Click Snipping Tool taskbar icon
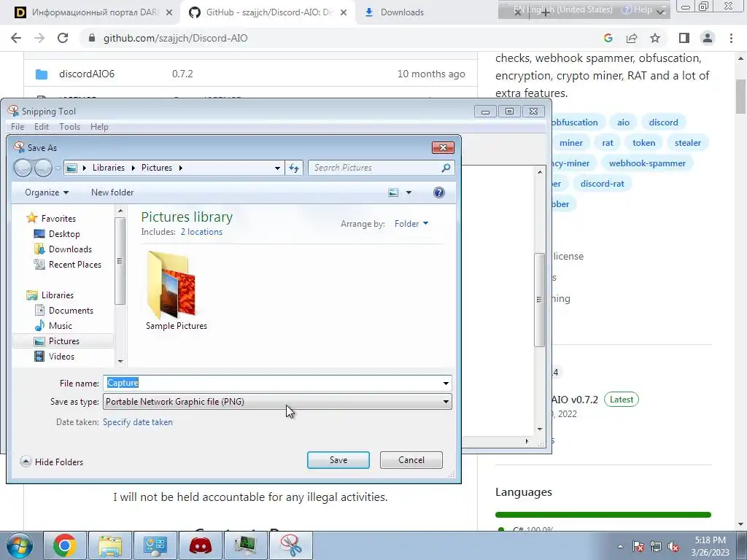 coord(291,545)
